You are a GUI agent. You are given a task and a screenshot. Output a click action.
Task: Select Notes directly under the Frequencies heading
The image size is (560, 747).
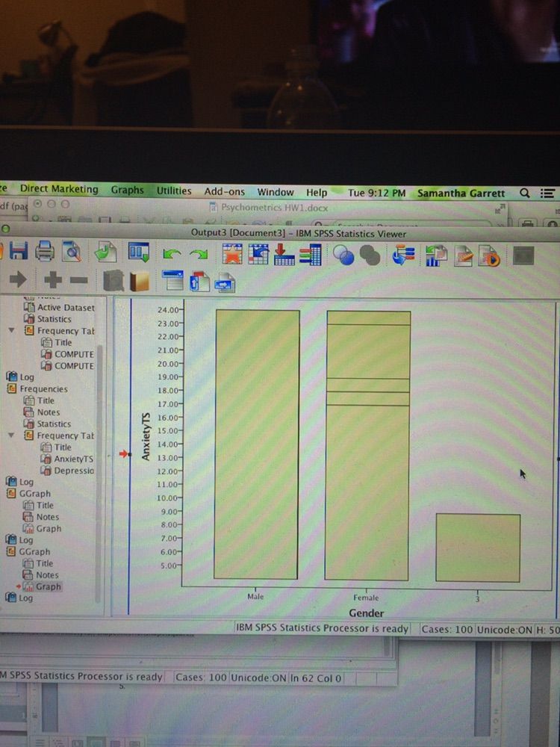(42, 412)
